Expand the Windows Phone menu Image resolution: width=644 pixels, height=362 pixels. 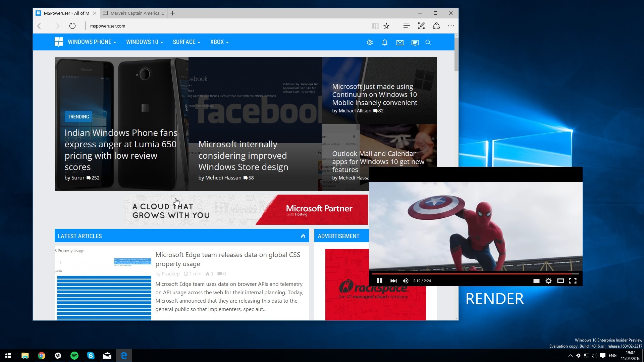[x=92, y=42]
